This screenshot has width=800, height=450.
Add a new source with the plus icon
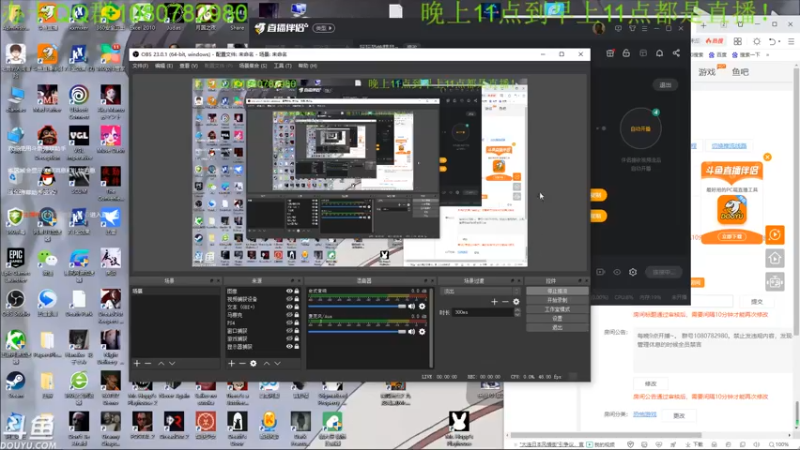[x=231, y=363]
